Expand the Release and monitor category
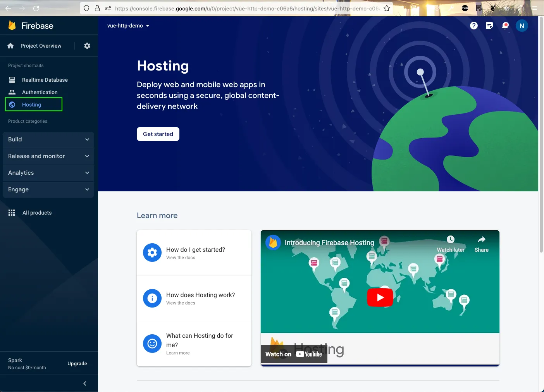 point(48,156)
